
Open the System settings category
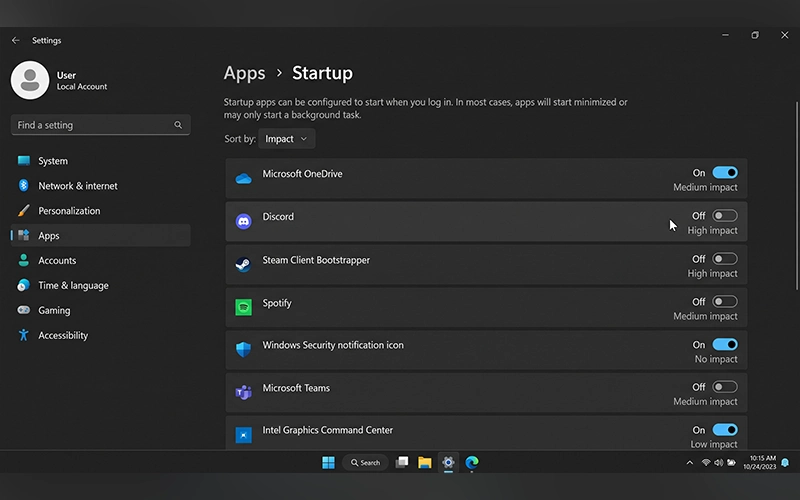(101, 161)
